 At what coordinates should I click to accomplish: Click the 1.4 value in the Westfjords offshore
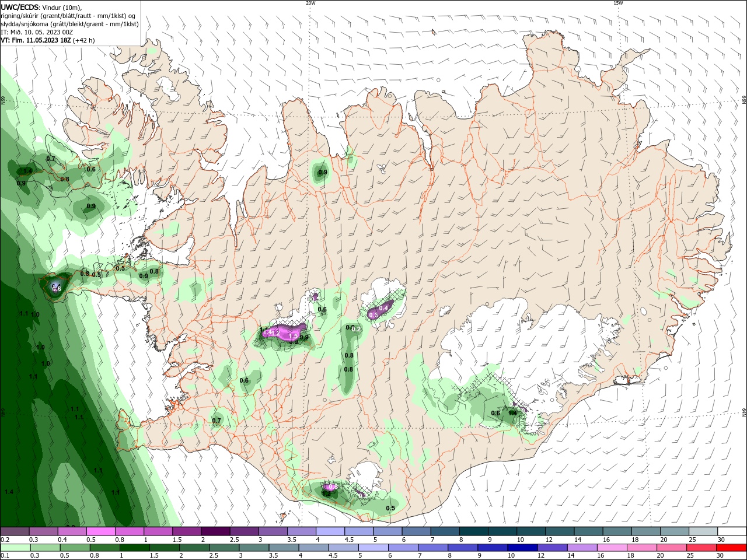(x=27, y=171)
